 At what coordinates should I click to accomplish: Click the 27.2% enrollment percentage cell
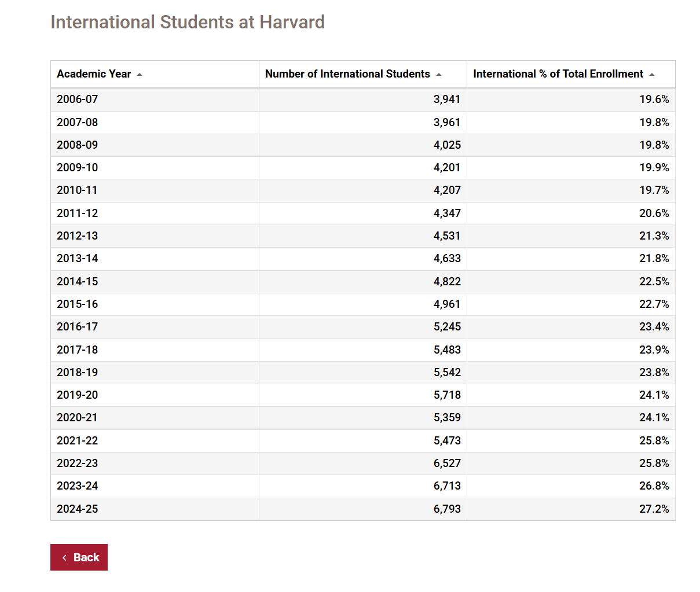(x=654, y=509)
